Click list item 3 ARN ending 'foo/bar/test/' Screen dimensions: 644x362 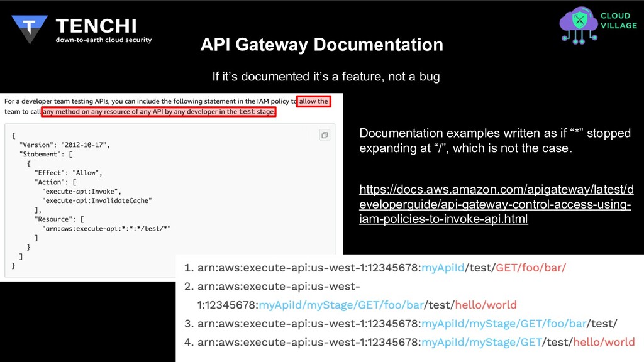(x=401, y=324)
